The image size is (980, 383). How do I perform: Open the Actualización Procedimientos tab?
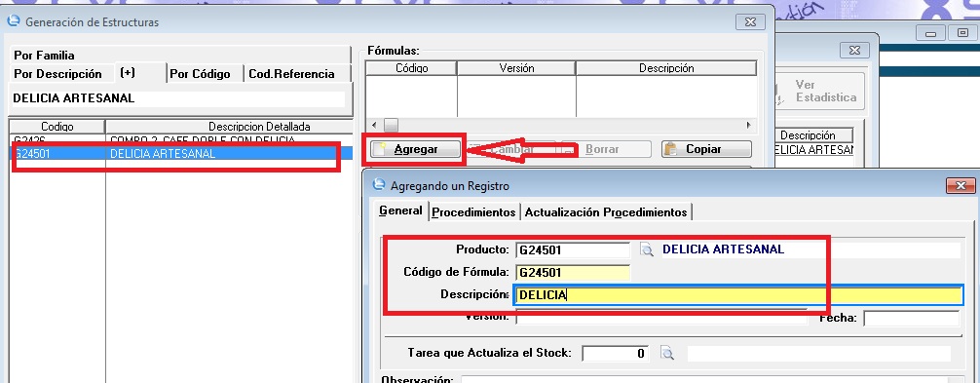[x=606, y=212]
